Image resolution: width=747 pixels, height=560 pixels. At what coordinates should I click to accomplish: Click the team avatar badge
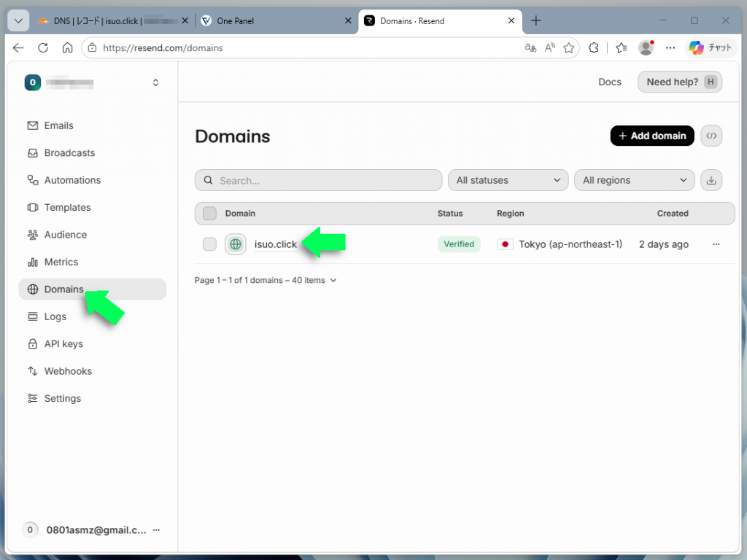pyautogui.click(x=32, y=82)
